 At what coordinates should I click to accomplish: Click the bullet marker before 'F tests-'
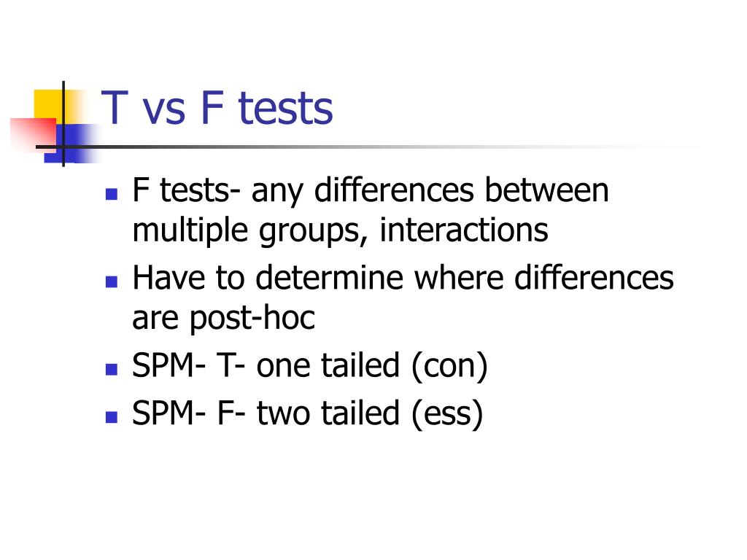(112, 194)
